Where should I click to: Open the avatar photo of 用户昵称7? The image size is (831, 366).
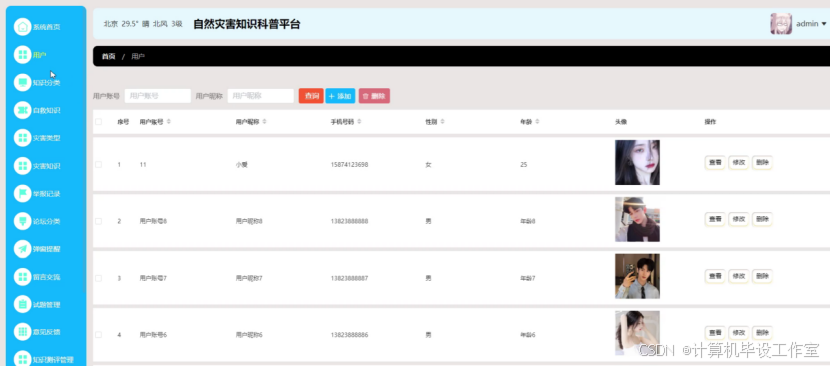[x=637, y=276]
